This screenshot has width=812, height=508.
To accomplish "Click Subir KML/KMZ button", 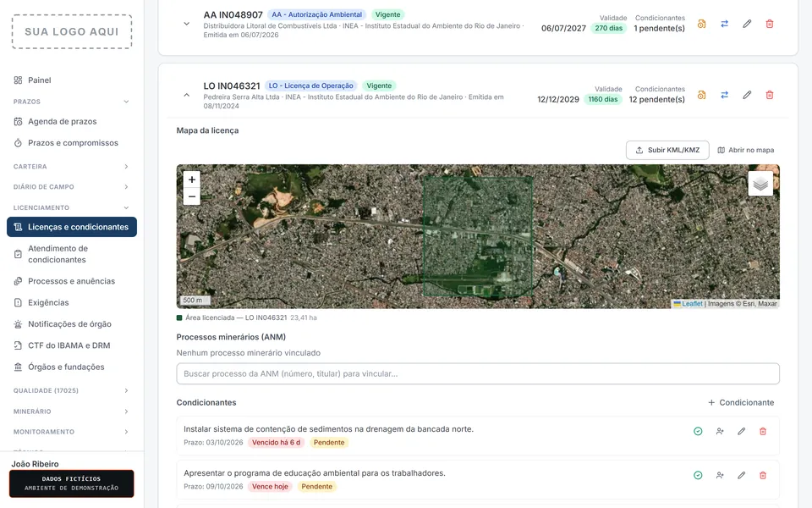I will click(667, 150).
